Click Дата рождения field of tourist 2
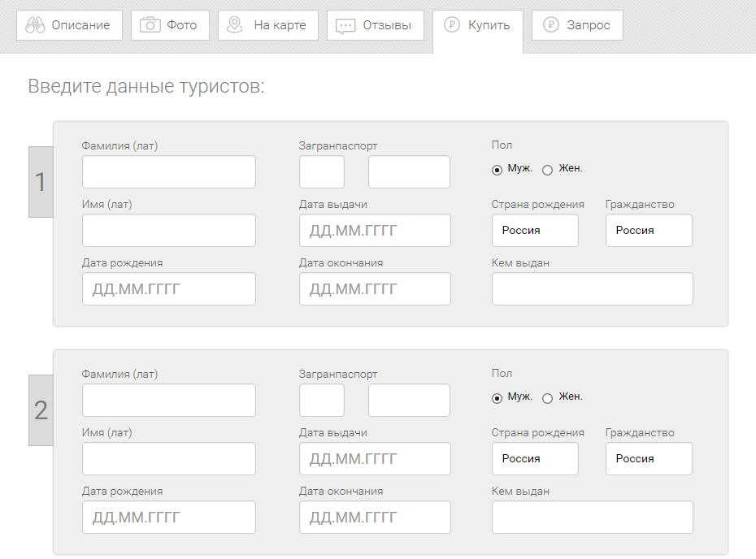 click(169, 517)
